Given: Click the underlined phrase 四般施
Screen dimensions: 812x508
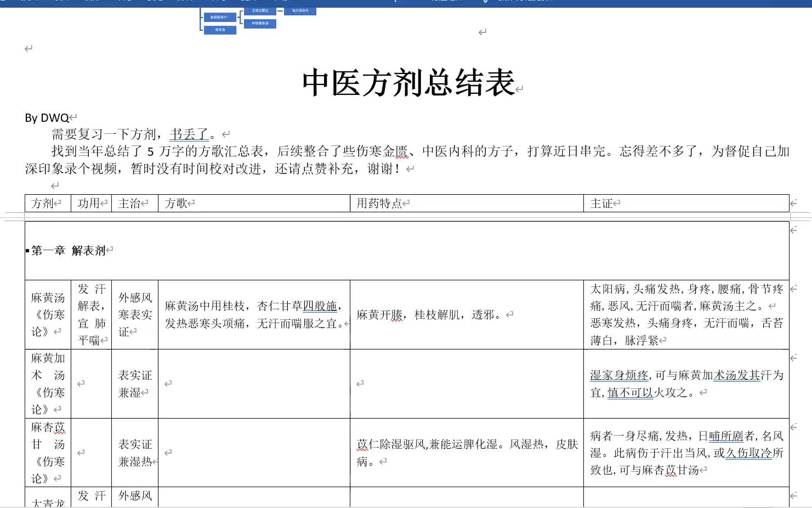Looking at the screenshot, I should coord(320,306).
